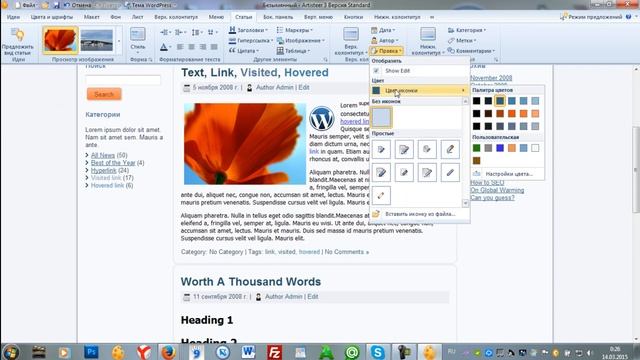This screenshot has height=360, width=640.
Task: Select the second simple edit icon in first row
Action: 404,149
